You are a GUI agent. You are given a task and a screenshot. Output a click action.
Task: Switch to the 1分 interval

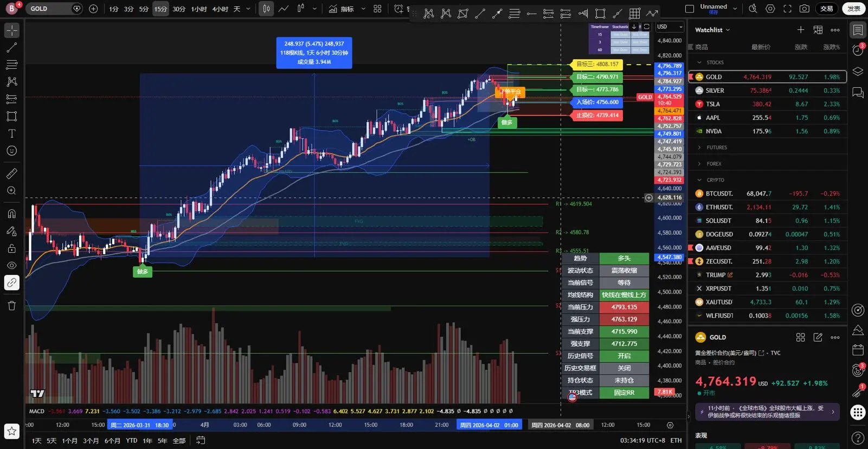[113, 9]
